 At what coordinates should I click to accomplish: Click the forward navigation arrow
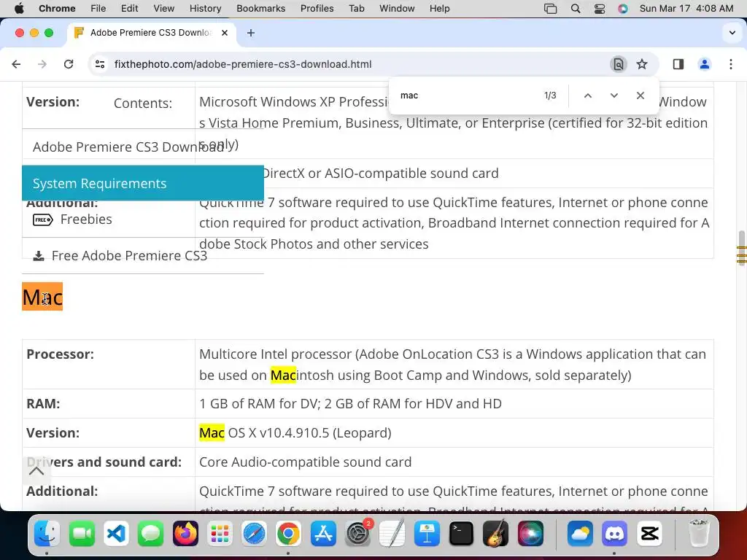point(42,64)
